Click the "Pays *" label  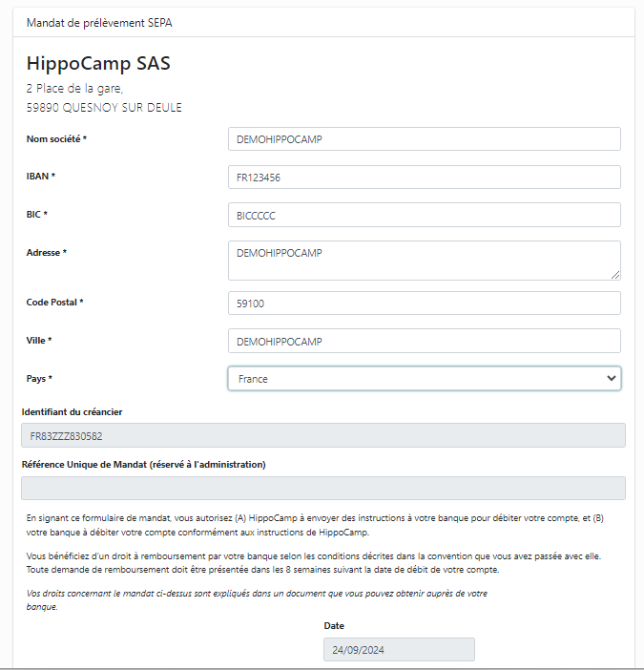click(x=39, y=379)
